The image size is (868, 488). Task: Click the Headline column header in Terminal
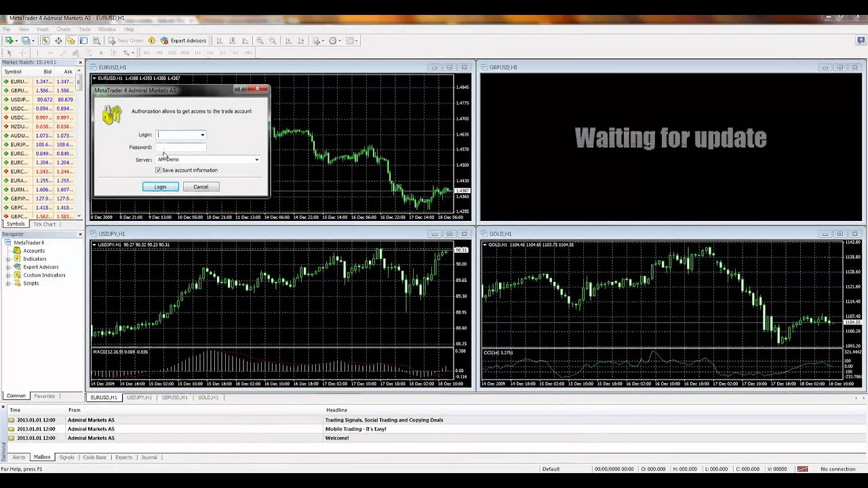click(336, 410)
